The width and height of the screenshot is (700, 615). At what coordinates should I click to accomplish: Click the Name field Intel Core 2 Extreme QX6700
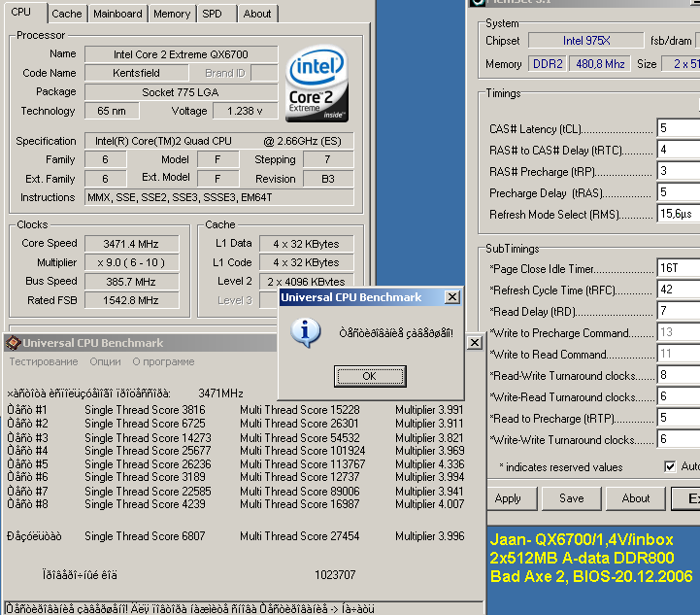pos(181,54)
